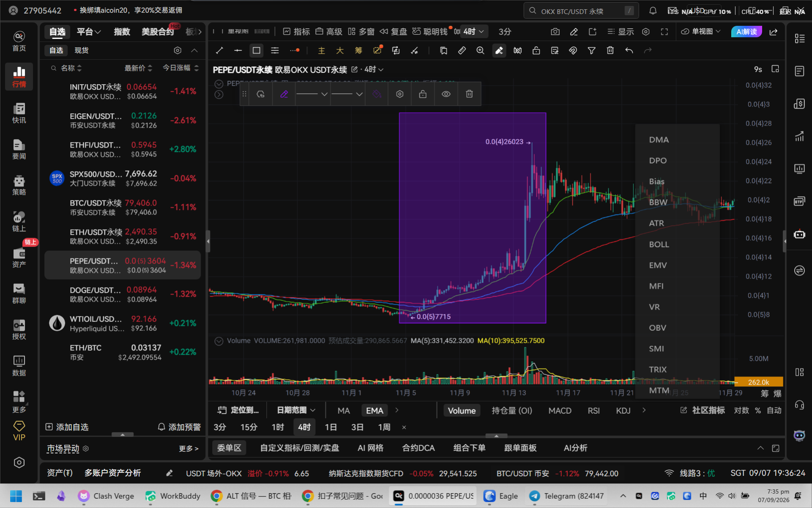Viewport: 812px width, 508px height.
Task: Click the AI解读 button
Action: [746, 32]
